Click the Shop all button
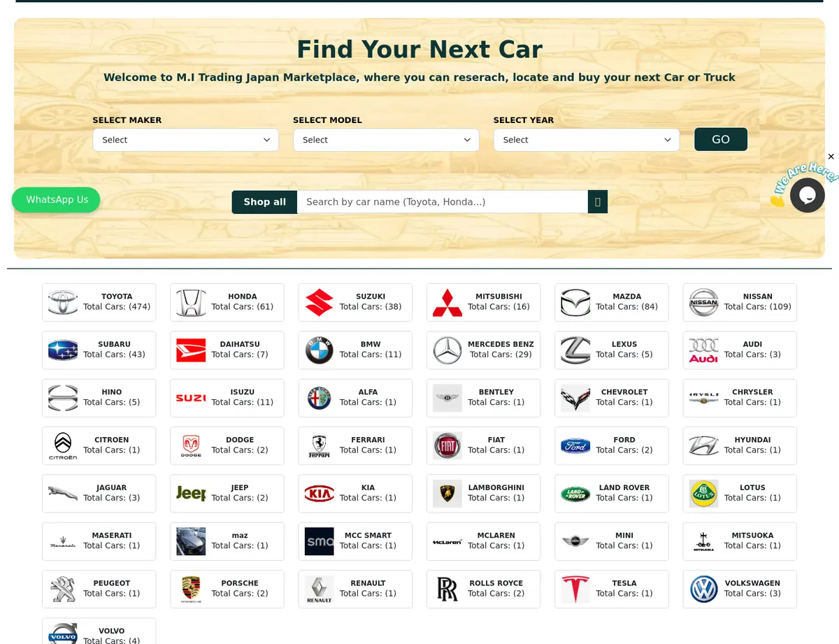The height and width of the screenshot is (644, 839). 264,202
